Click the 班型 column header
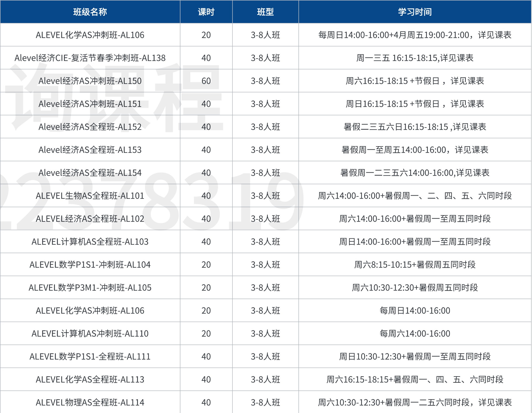This screenshot has height=413, width=532. click(265, 12)
